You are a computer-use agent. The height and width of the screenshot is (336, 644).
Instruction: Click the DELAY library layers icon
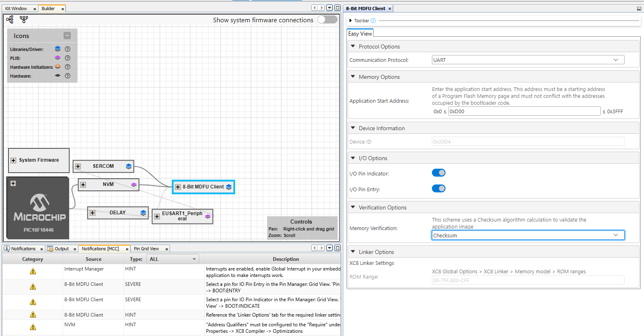[x=143, y=213]
